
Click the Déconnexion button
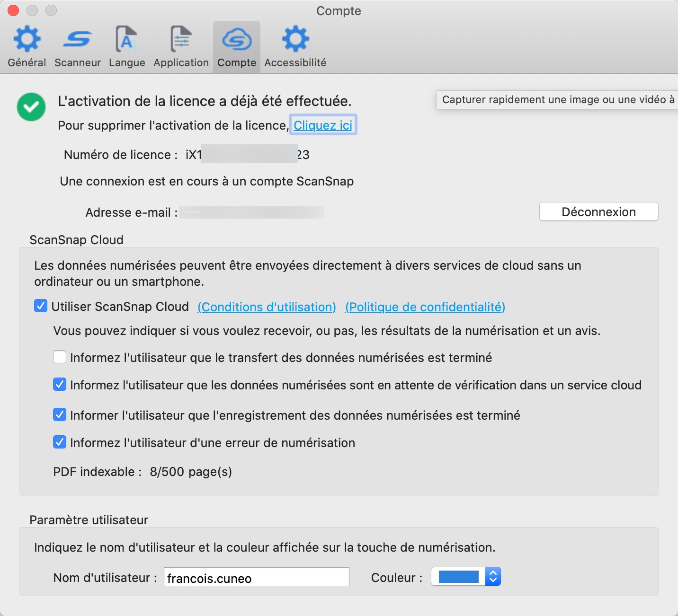[x=598, y=211]
